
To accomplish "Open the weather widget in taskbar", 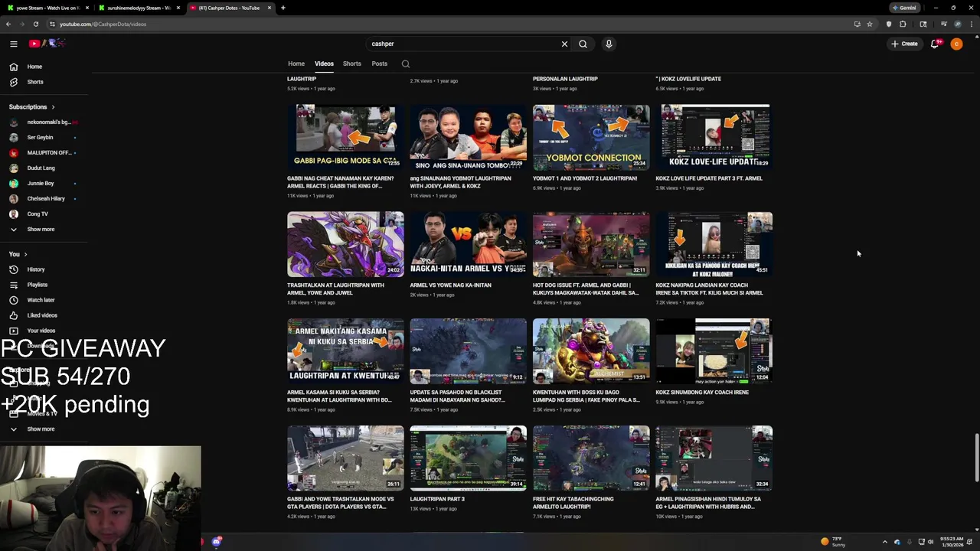I will [x=833, y=542].
